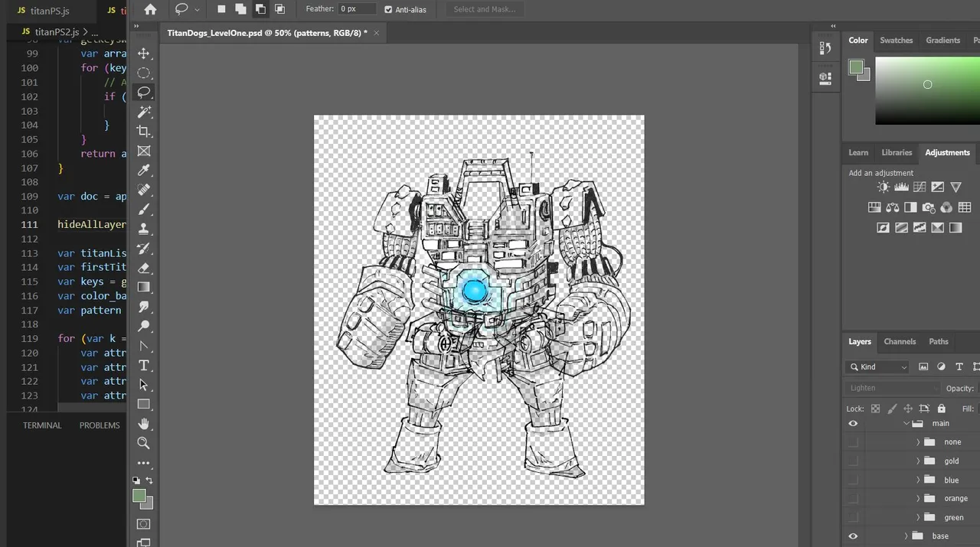Select the Crop tool
980x547 pixels.
click(x=143, y=131)
